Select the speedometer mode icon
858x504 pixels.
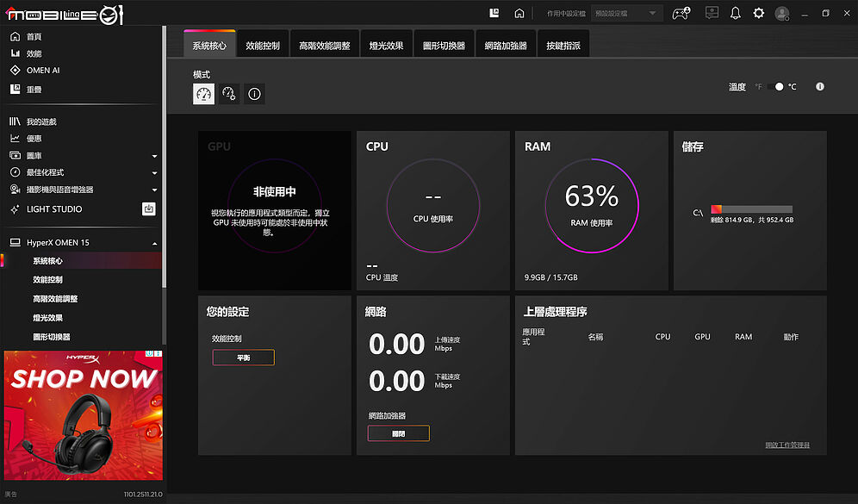203,94
